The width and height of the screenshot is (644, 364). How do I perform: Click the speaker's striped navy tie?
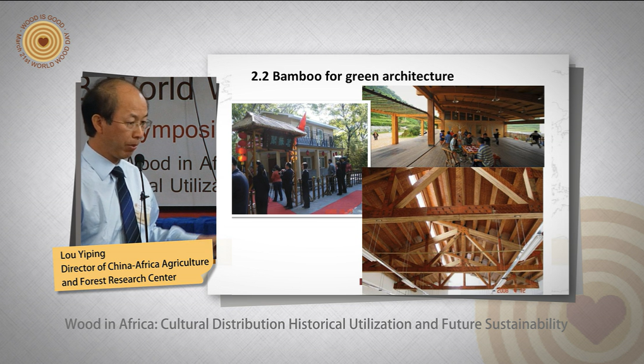[126, 203]
